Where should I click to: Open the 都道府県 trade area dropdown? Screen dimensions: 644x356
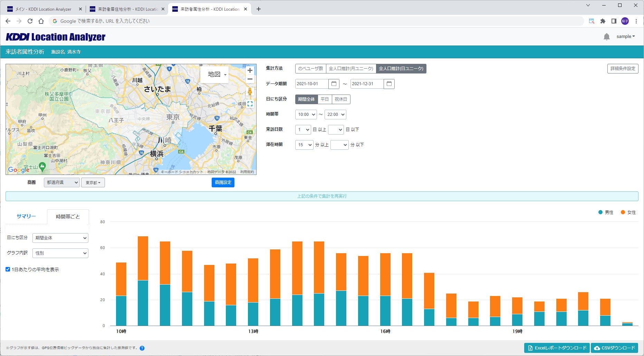pos(61,182)
